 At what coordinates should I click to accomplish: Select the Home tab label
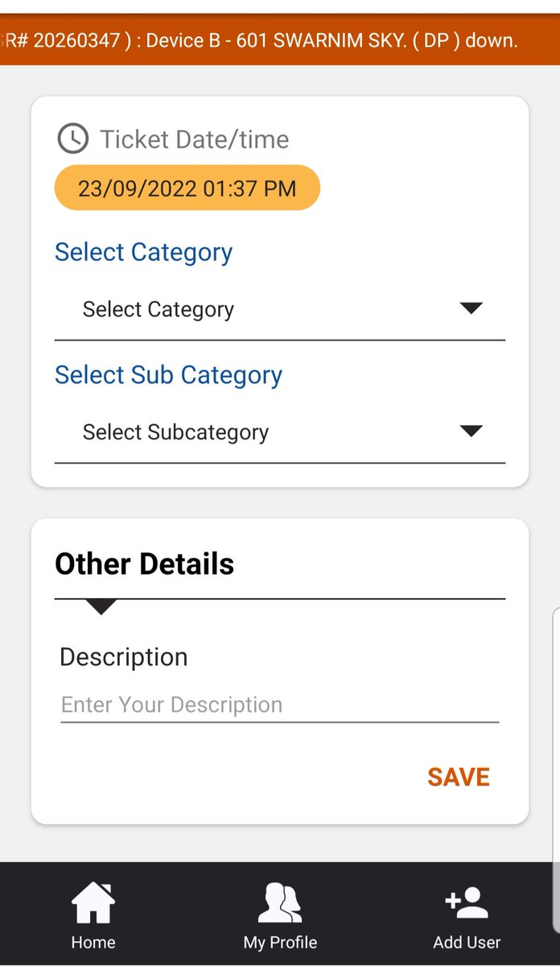coord(93,942)
